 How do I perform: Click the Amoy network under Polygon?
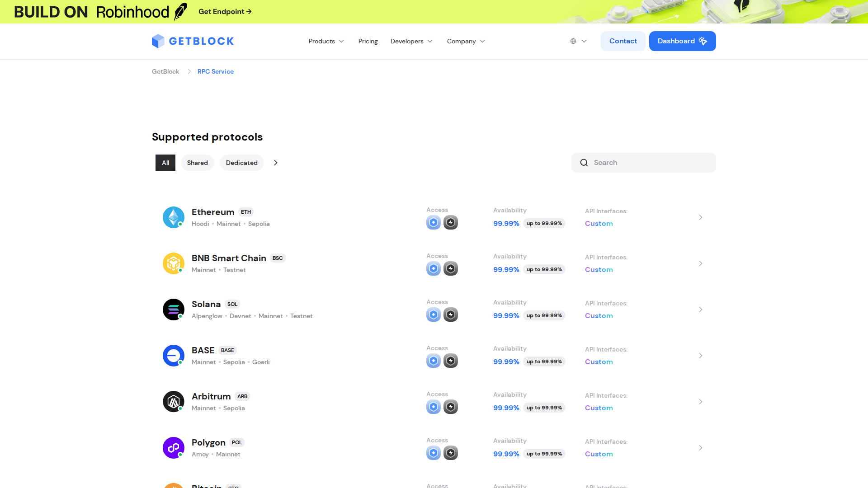point(200,454)
